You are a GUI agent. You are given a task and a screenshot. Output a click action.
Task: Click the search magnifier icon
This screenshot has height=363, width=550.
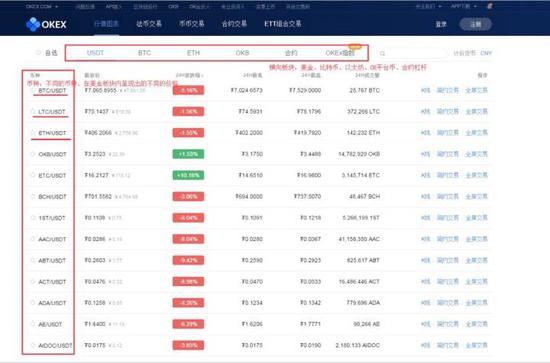[x=382, y=53]
